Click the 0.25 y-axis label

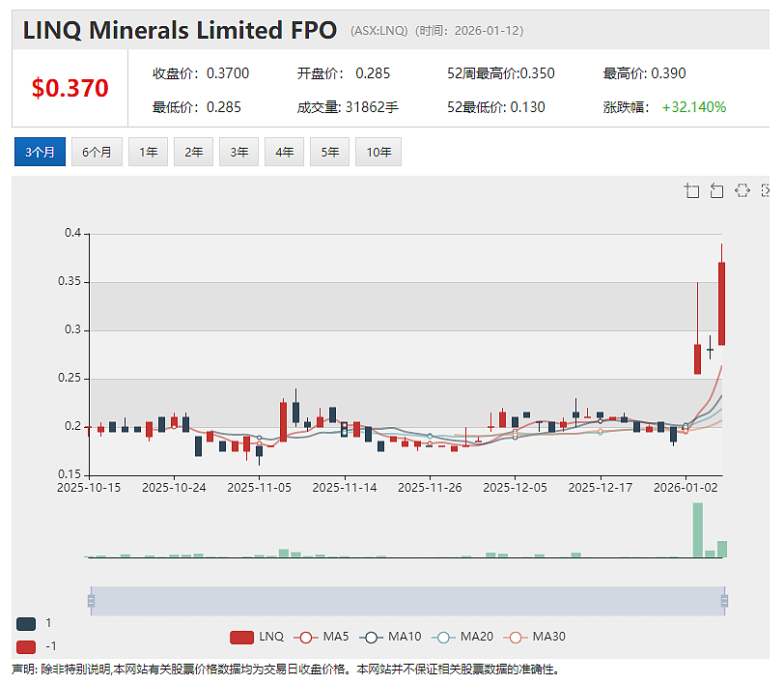pyautogui.click(x=70, y=378)
